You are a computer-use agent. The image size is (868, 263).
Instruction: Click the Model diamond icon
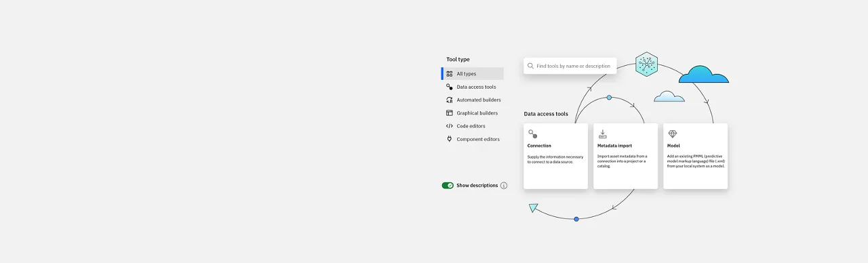(673, 134)
